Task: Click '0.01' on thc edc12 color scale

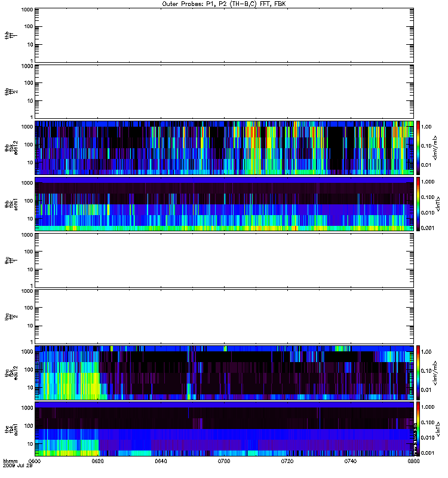Action: (426, 390)
